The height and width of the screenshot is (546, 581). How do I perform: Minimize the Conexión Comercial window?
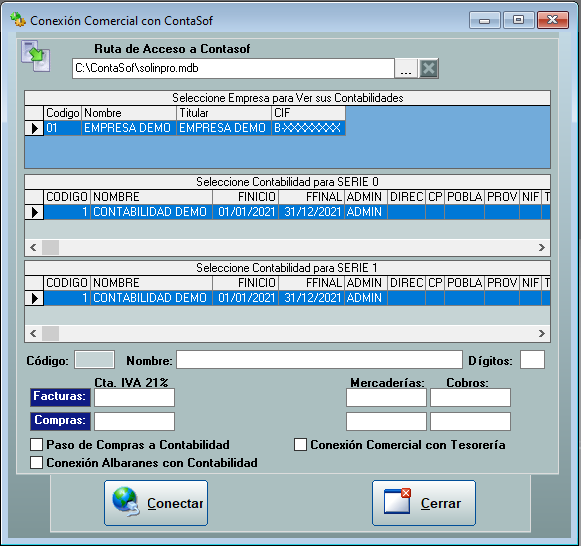[x=485, y=20]
